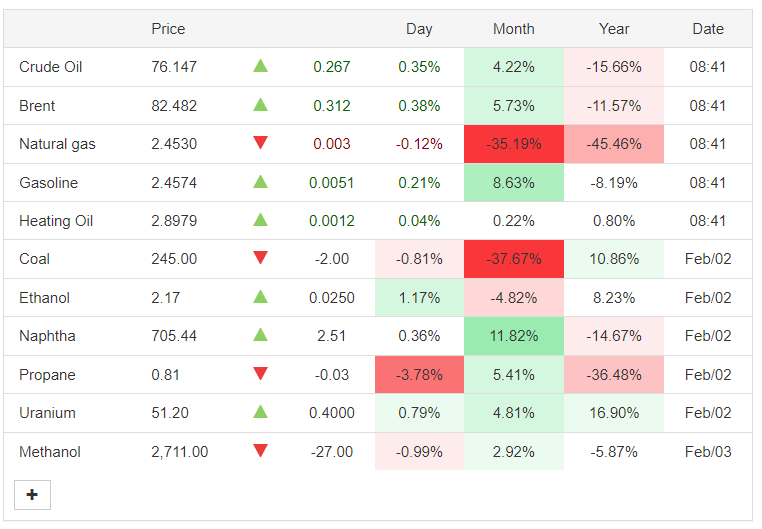
Task: Open the Brent commodity link
Action: point(37,105)
